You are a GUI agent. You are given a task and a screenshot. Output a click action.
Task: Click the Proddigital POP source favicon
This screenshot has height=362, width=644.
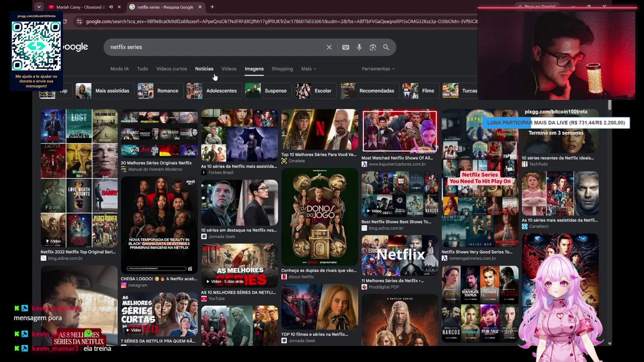(x=364, y=287)
